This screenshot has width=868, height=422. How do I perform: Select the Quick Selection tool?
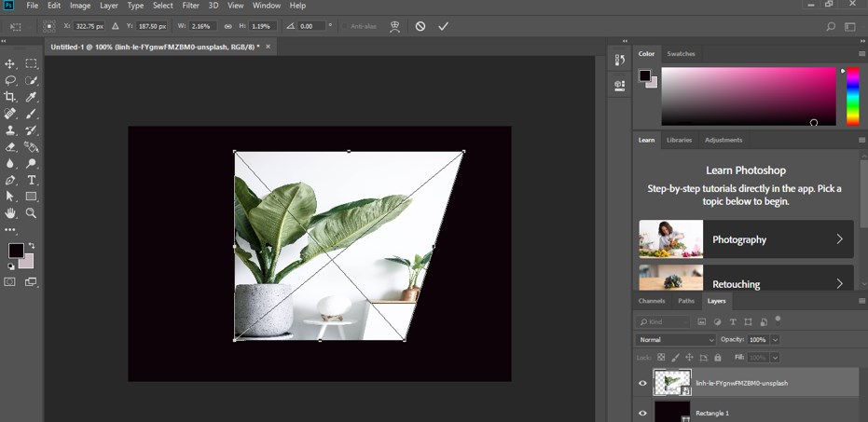tap(31, 80)
